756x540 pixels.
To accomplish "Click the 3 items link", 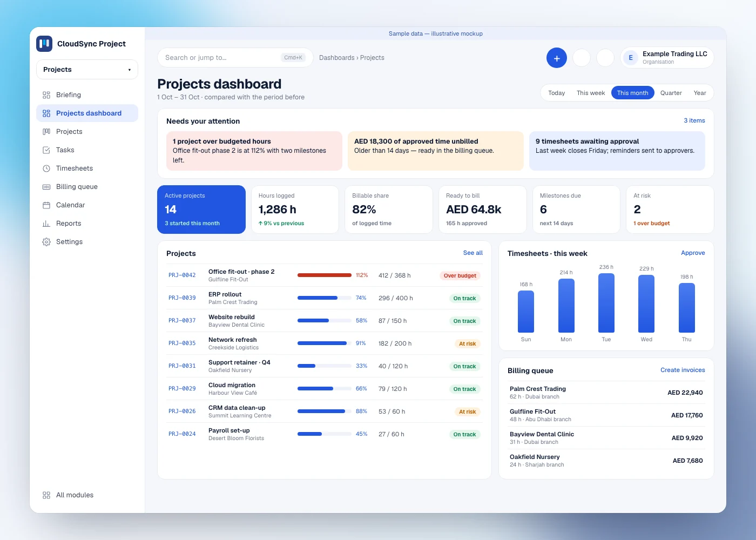I will (x=694, y=121).
